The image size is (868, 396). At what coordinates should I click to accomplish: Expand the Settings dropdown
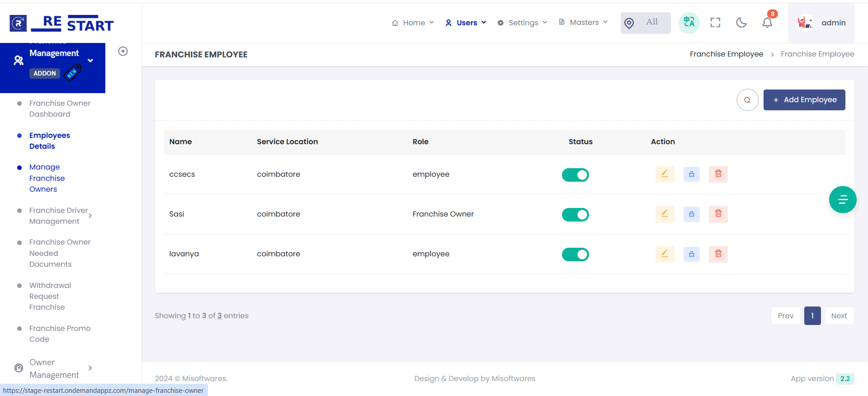coord(522,23)
